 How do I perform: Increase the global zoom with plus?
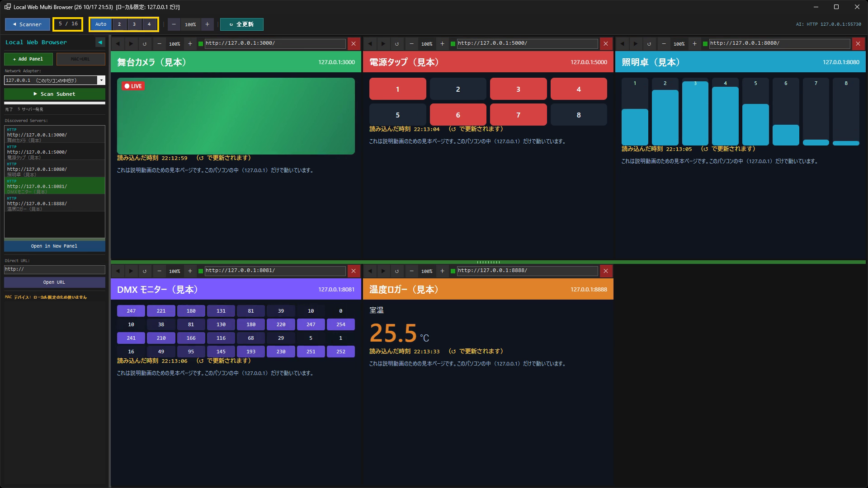click(207, 24)
